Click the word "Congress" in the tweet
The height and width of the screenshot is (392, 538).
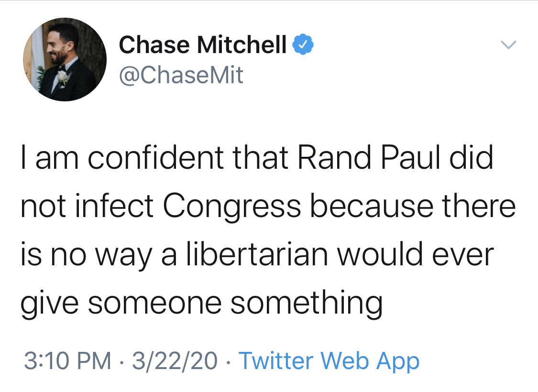232,207
